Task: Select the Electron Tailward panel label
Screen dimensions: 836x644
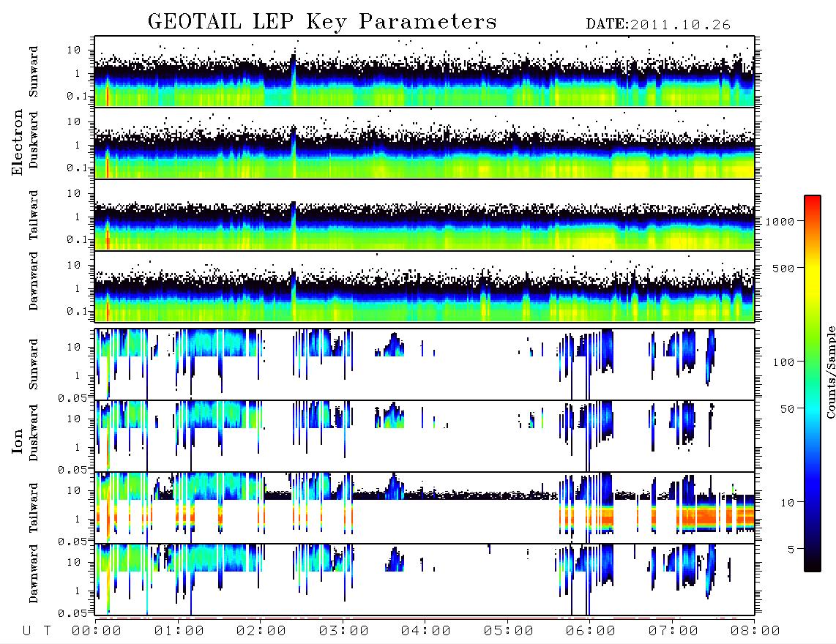Action: [34, 215]
